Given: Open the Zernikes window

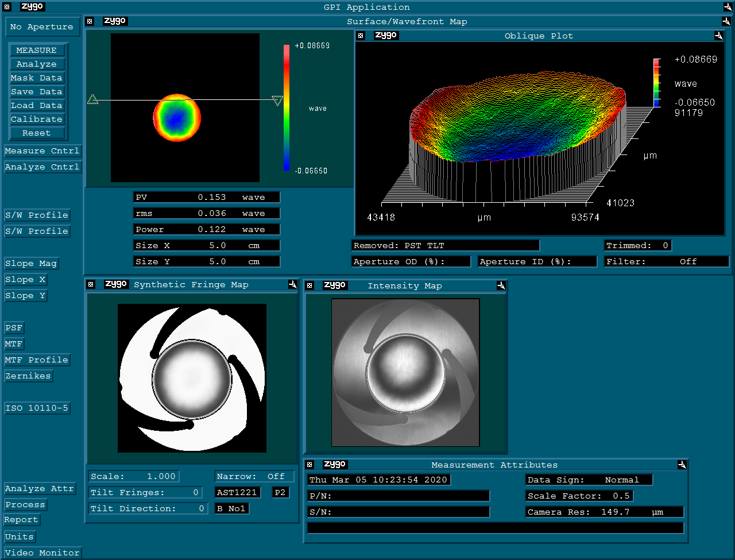Looking at the screenshot, I should (28, 376).
